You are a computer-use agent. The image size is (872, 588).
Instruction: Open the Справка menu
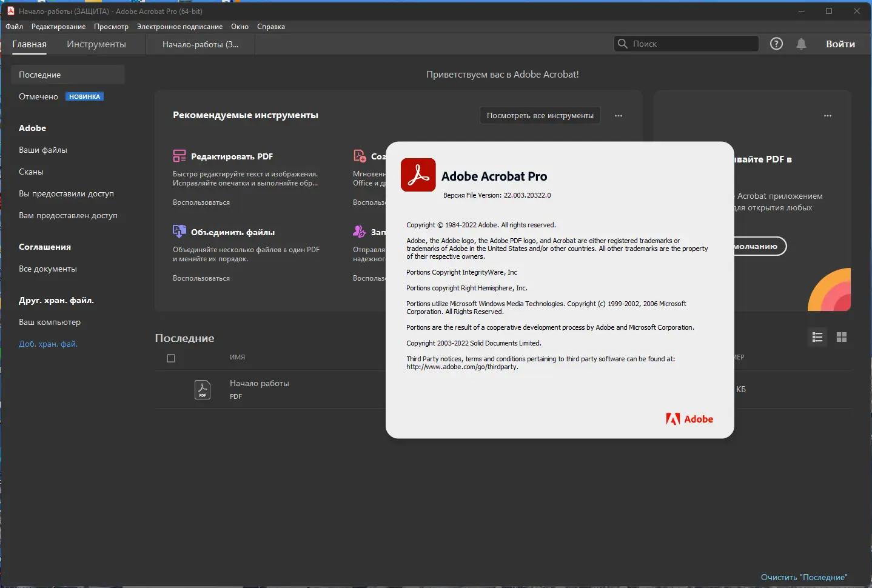(271, 27)
